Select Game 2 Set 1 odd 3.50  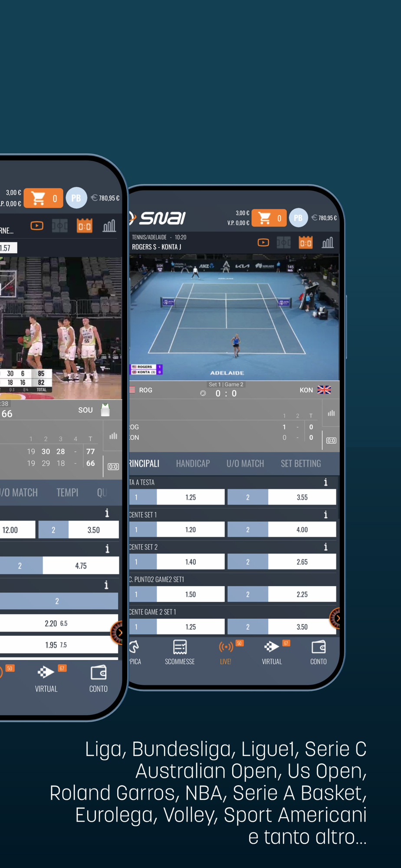pyautogui.click(x=302, y=627)
